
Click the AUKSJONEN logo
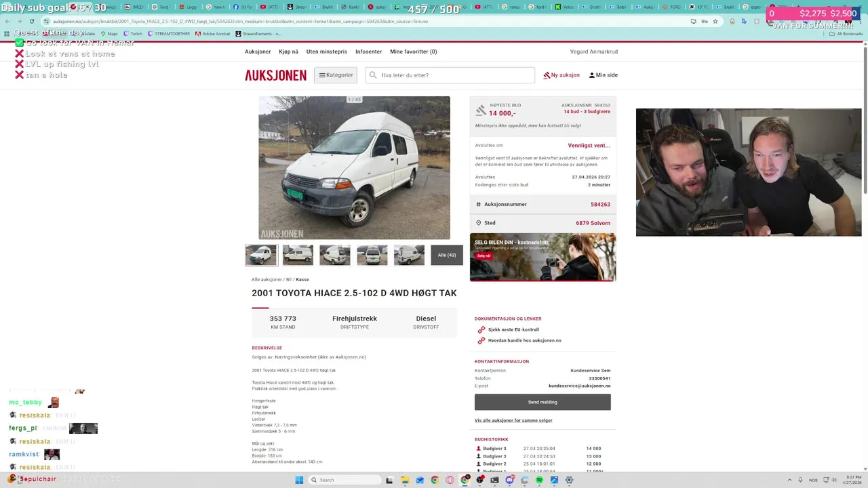(x=275, y=75)
